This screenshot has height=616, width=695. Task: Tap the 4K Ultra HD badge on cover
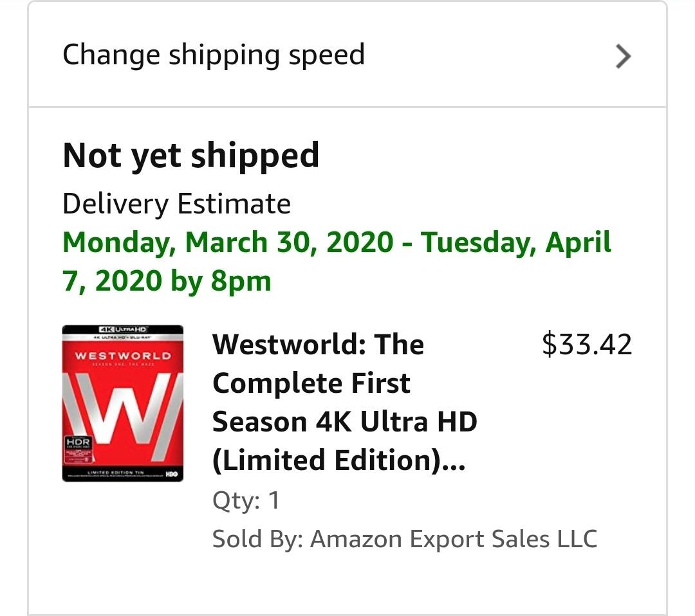[122, 330]
